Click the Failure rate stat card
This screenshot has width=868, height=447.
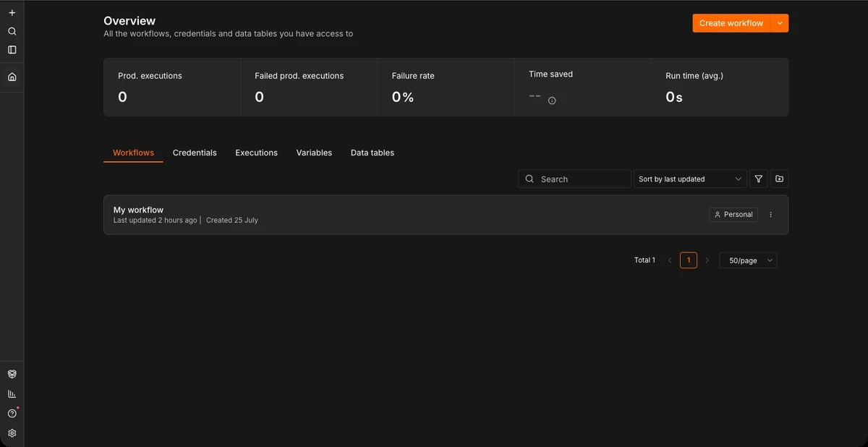(446, 87)
